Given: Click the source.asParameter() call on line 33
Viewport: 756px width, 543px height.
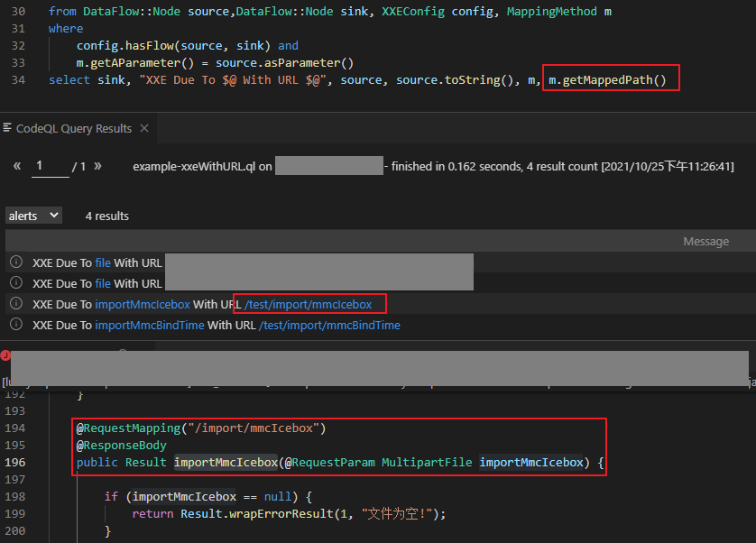Looking at the screenshot, I should [284, 63].
